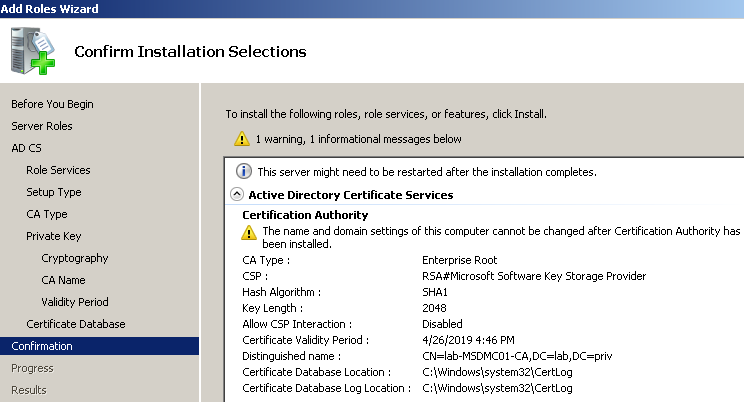Open the Server Roles step
The height and width of the screenshot is (402, 744).
[42, 126]
